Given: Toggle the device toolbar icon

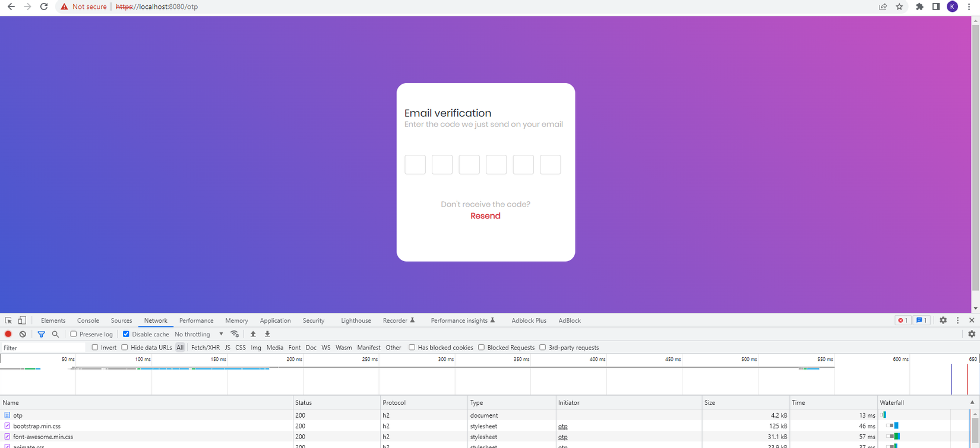Looking at the screenshot, I should [x=22, y=320].
